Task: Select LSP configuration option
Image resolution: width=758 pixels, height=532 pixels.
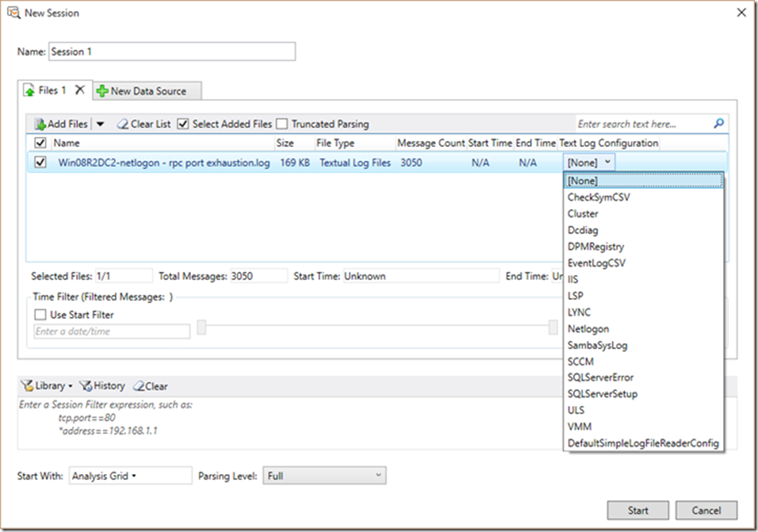Action: pyautogui.click(x=644, y=296)
